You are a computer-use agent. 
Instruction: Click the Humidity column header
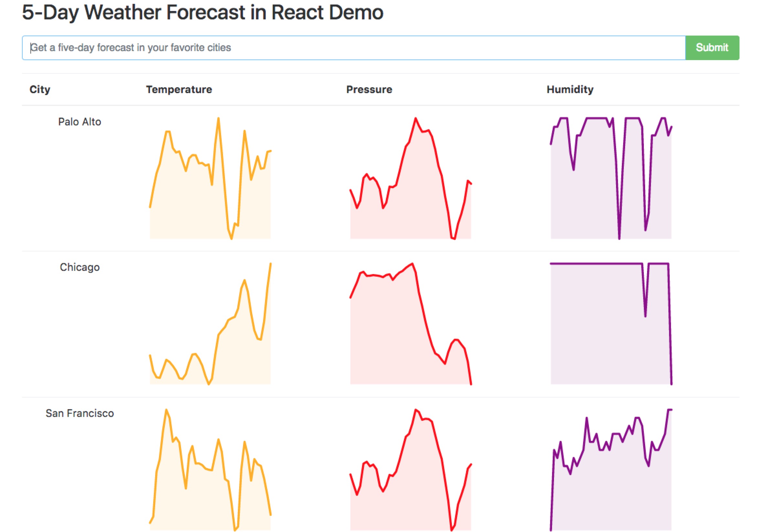pos(569,89)
